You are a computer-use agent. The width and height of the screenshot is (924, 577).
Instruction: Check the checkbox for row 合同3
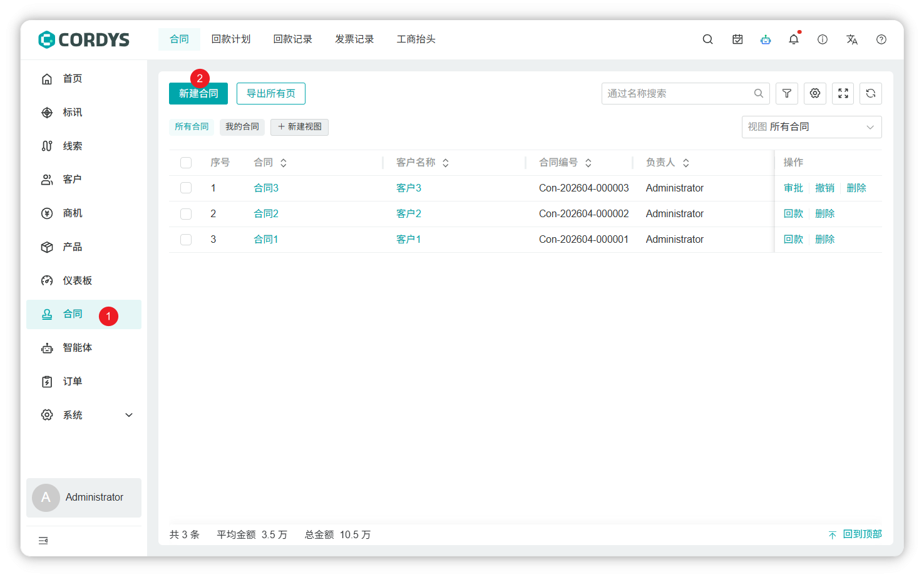pos(186,188)
